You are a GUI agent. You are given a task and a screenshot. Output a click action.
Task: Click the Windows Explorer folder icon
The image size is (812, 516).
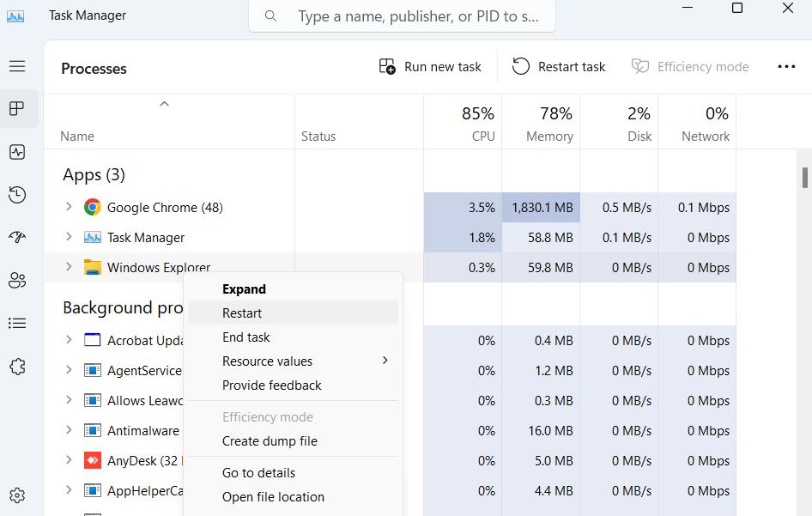[x=92, y=267]
